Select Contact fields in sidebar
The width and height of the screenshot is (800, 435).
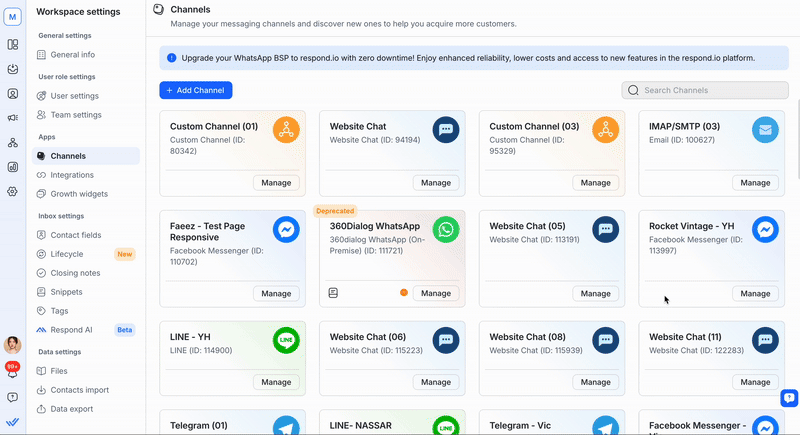click(75, 235)
